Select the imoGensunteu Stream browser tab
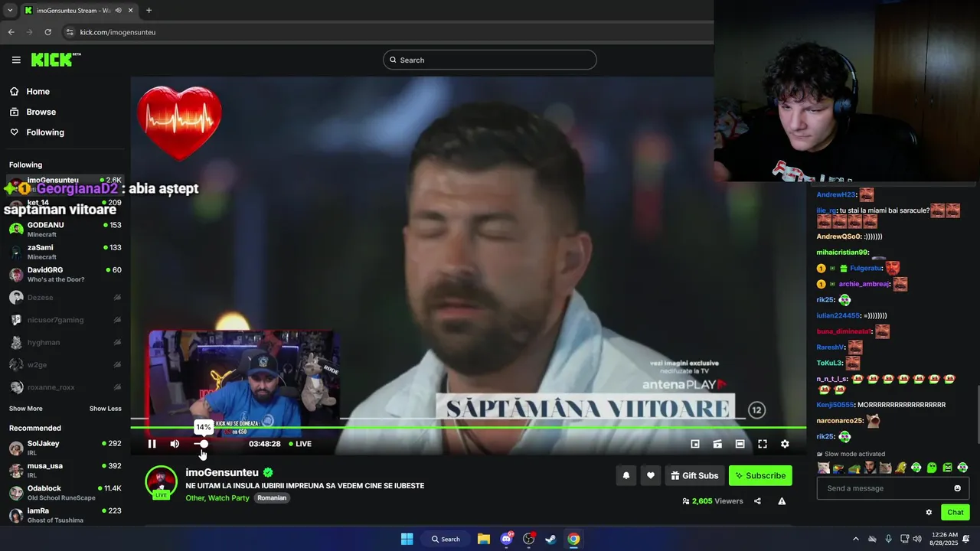The width and height of the screenshot is (980, 551). pyautogui.click(x=79, y=11)
